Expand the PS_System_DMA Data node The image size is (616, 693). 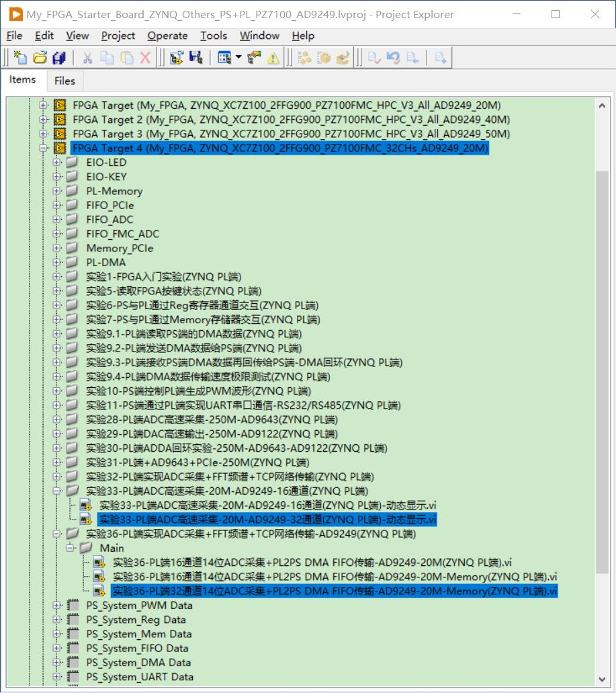pos(56,663)
